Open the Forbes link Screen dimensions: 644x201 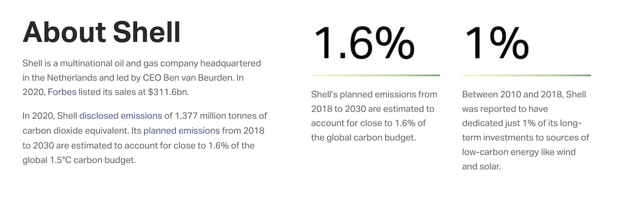coord(62,93)
